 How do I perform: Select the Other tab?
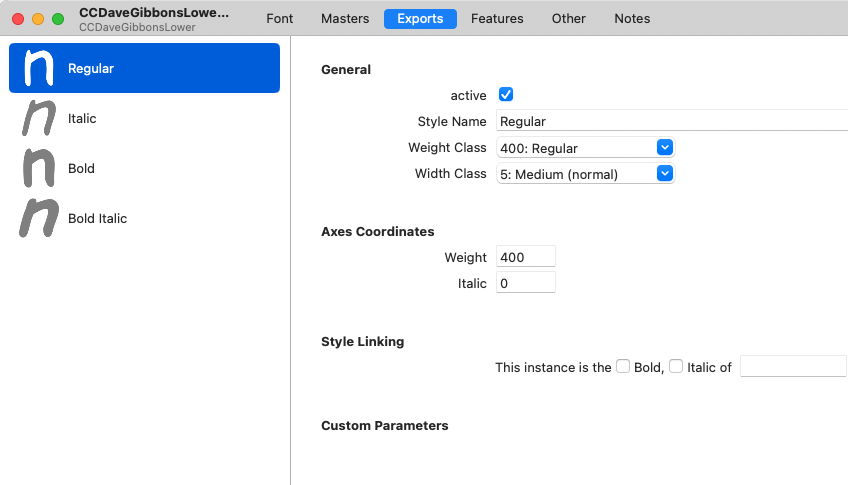tap(569, 19)
